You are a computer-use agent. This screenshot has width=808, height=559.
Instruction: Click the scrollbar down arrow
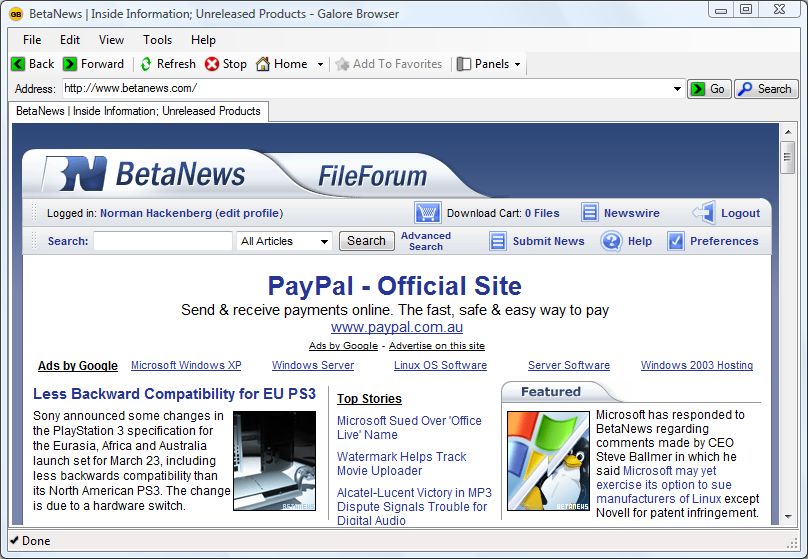click(x=787, y=516)
